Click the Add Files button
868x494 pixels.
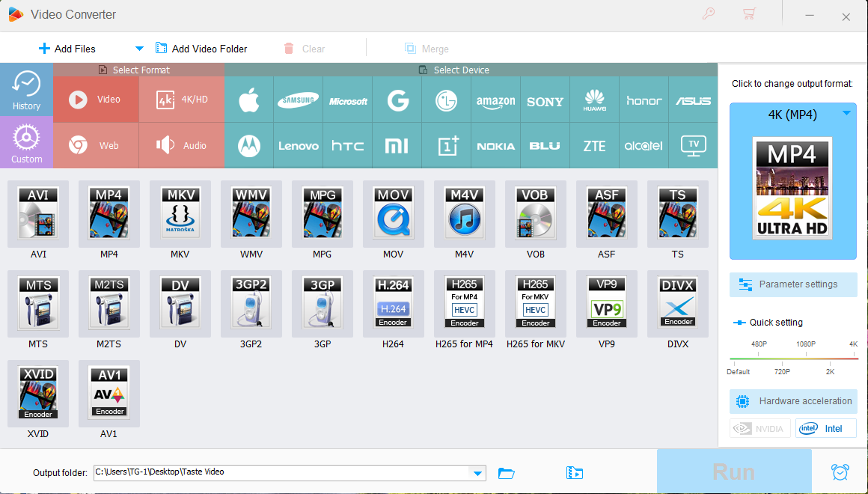click(x=67, y=49)
